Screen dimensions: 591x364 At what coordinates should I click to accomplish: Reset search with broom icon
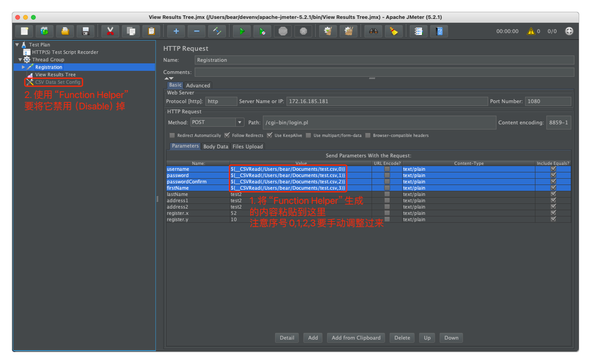click(x=394, y=31)
